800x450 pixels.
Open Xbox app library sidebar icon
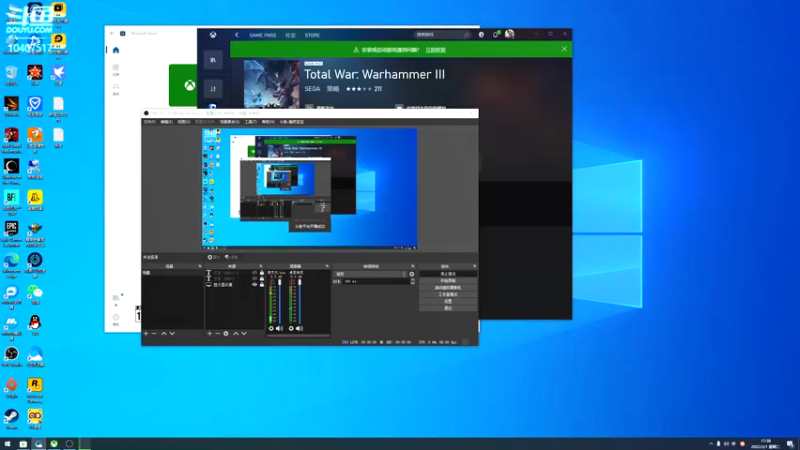pos(213,60)
